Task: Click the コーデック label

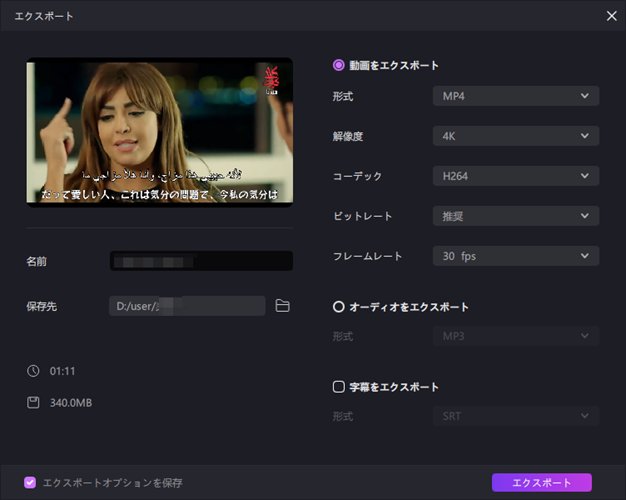Action: coord(357,176)
